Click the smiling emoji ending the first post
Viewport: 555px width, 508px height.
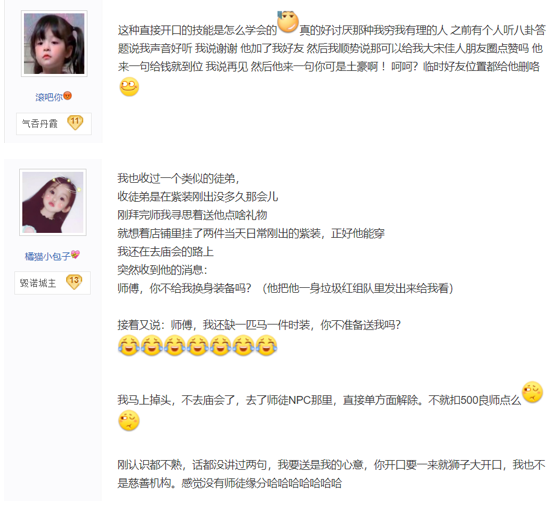pyautogui.click(x=129, y=87)
